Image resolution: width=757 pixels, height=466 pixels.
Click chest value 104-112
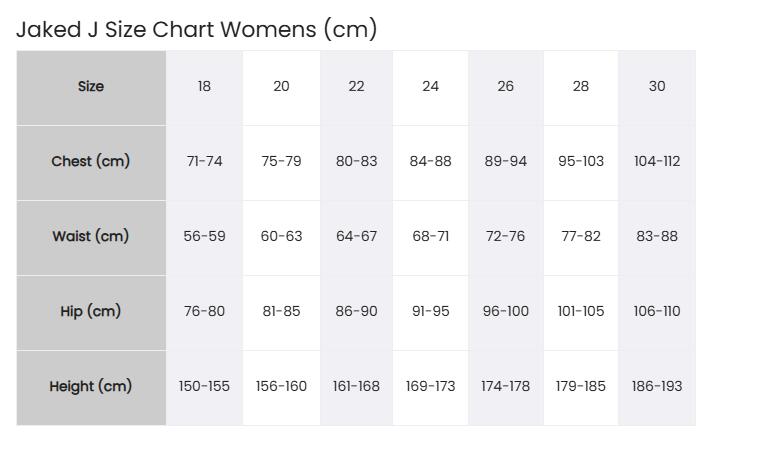(x=657, y=161)
